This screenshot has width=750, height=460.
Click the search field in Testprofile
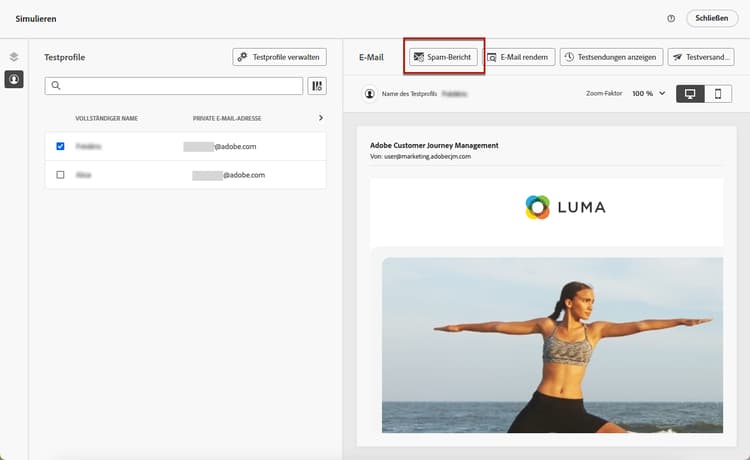point(174,86)
